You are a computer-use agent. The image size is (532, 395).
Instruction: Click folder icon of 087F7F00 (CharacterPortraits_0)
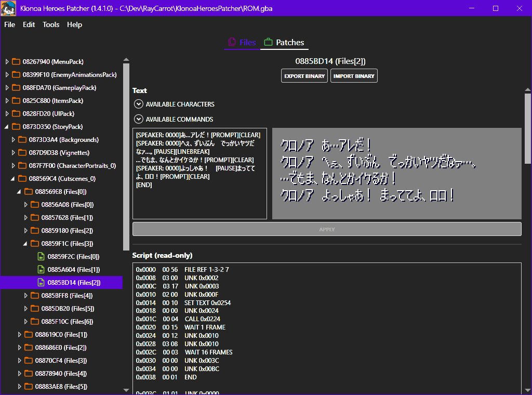click(22, 165)
